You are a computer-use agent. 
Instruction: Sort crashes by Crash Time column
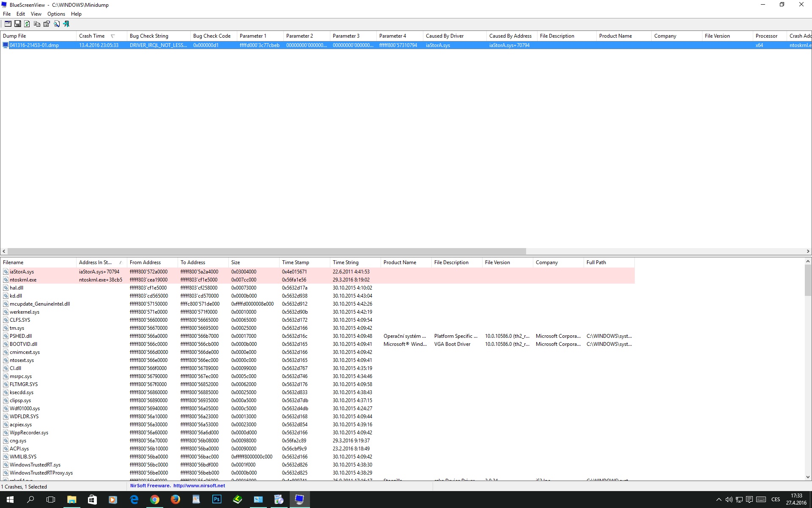tap(92, 36)
